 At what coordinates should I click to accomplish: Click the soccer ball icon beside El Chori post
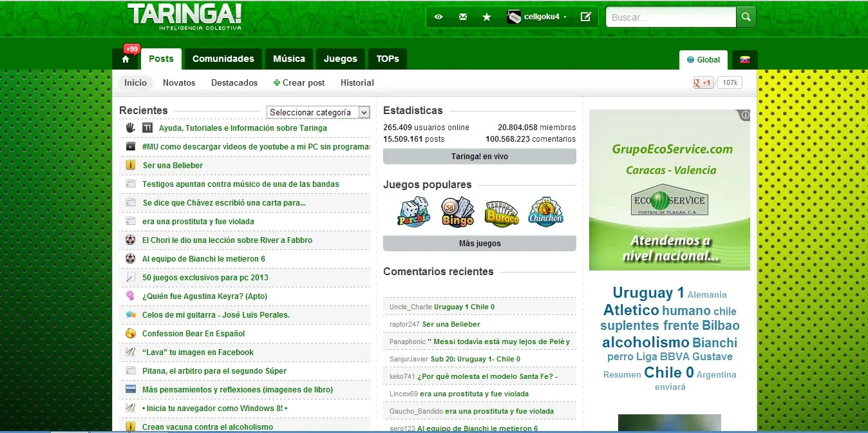coord(131,240)
